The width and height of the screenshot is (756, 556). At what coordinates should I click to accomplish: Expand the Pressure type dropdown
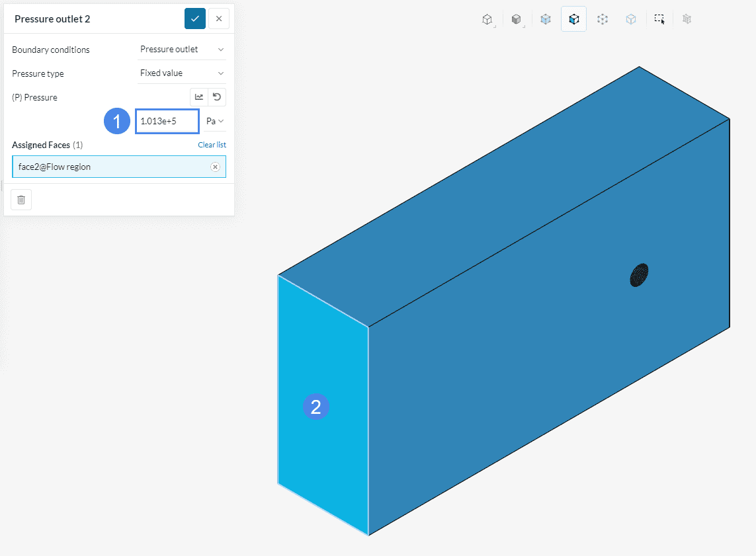pos(182,73)
